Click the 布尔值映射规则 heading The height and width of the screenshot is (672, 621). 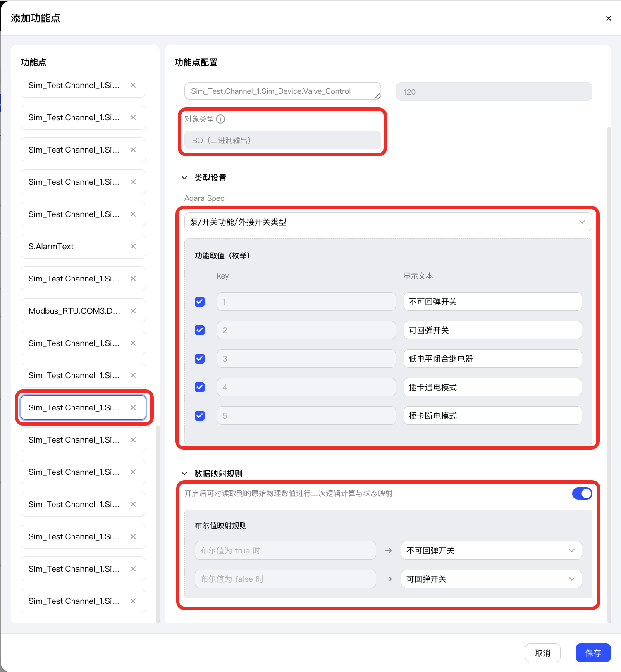[x=221, y=526]
